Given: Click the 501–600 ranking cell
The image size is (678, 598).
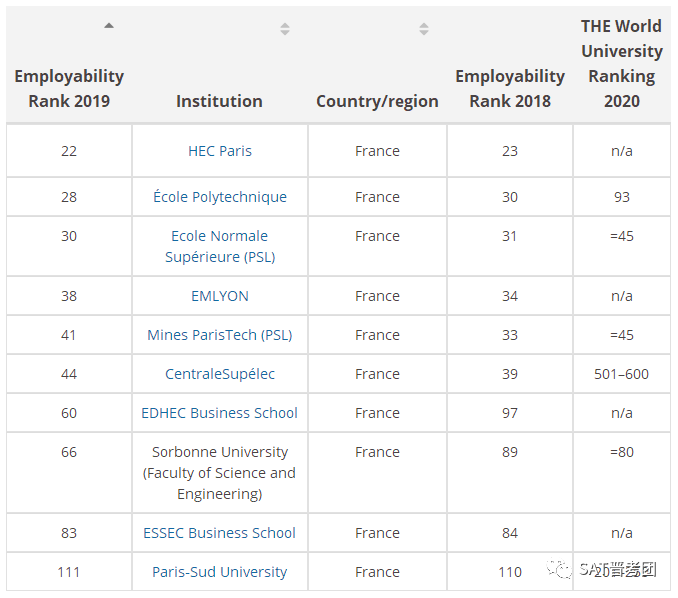Looking at the screenshot, I should point(622,374).
